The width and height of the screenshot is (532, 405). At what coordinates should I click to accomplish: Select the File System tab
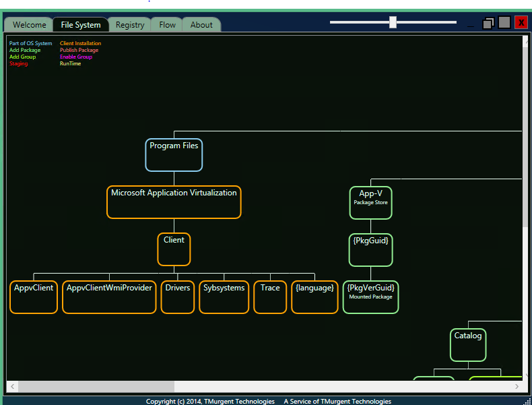[81, 24]
